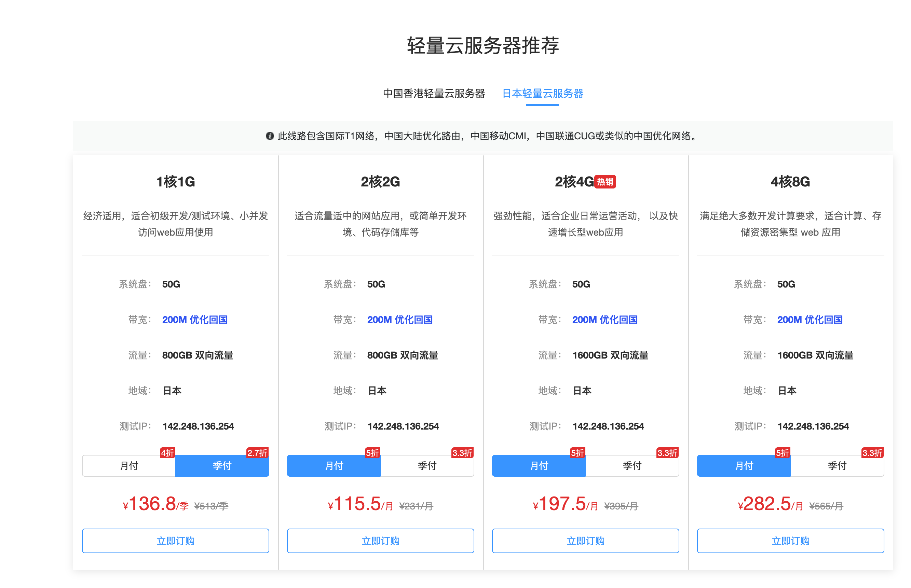
Task: Click test IP 142.248.136.254 in 1核1G card
Action: [x=198, y=426]
